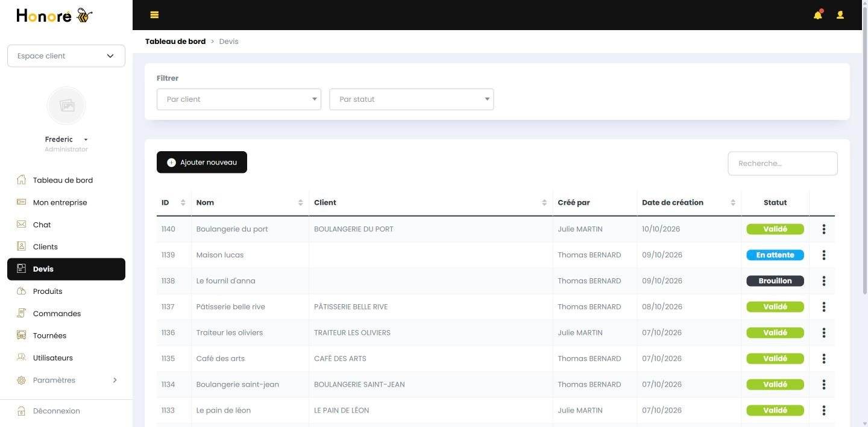Image resolution: width=868 pixels, height=427 pixels.
Task: Click the Produits sidebar icon
Action: 22,291
